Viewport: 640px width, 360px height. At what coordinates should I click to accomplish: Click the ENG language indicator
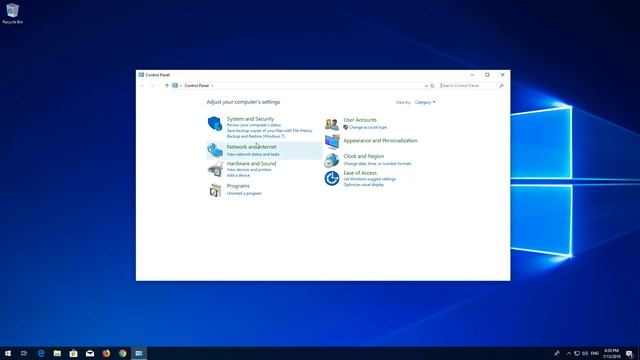595,353
